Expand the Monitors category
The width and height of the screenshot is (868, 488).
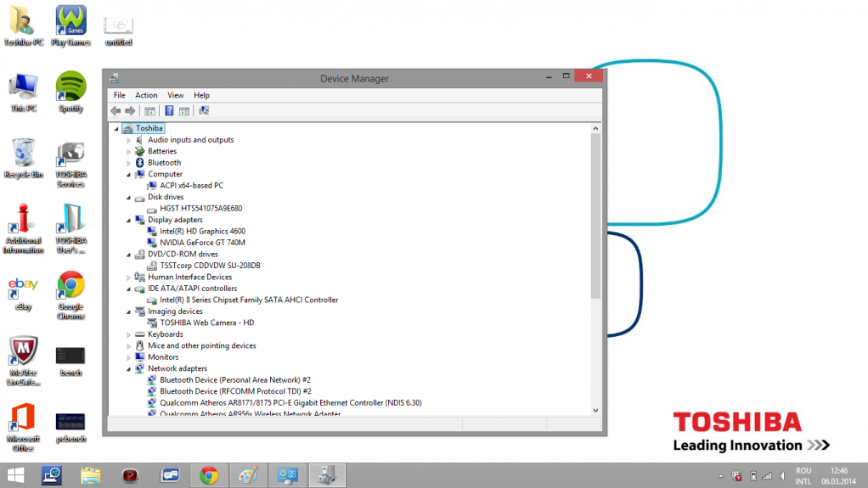click(x=128, y=357)
